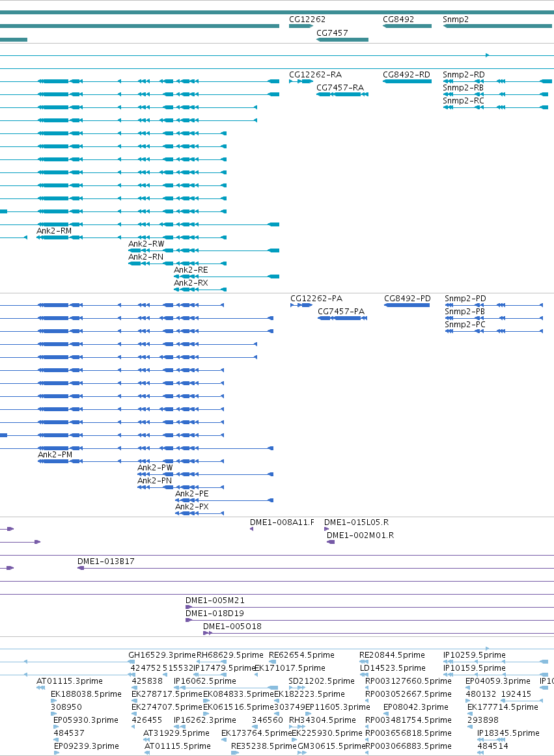Screen dimensions: 554x756
Task: Select clone DME1-002M01.R
Action: pyautogui.click(x=331, y=543)
